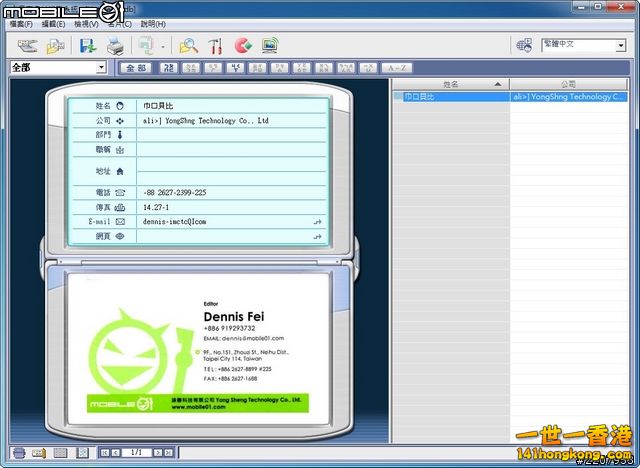640x468 pixels.
Task: Click the scan card toolbar icon
Action: [x=27, y=45]
